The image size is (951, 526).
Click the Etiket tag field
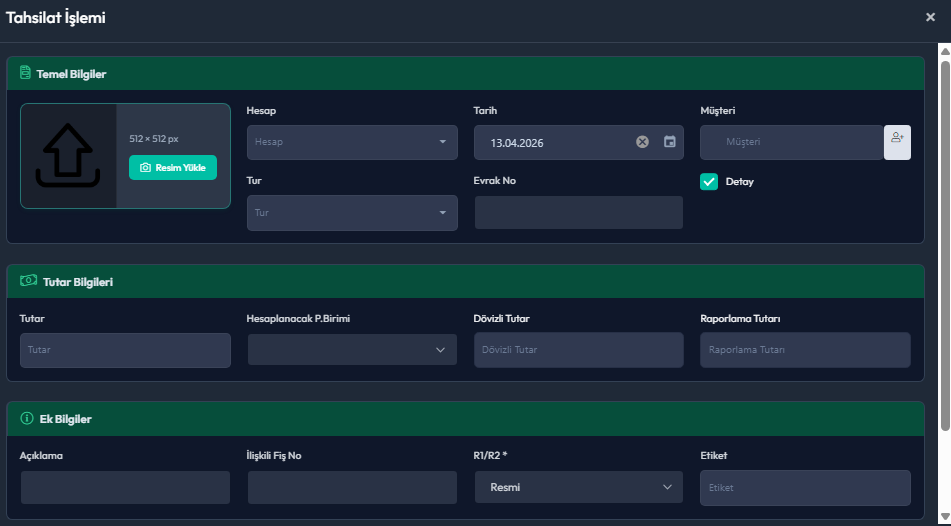(805, 487)
